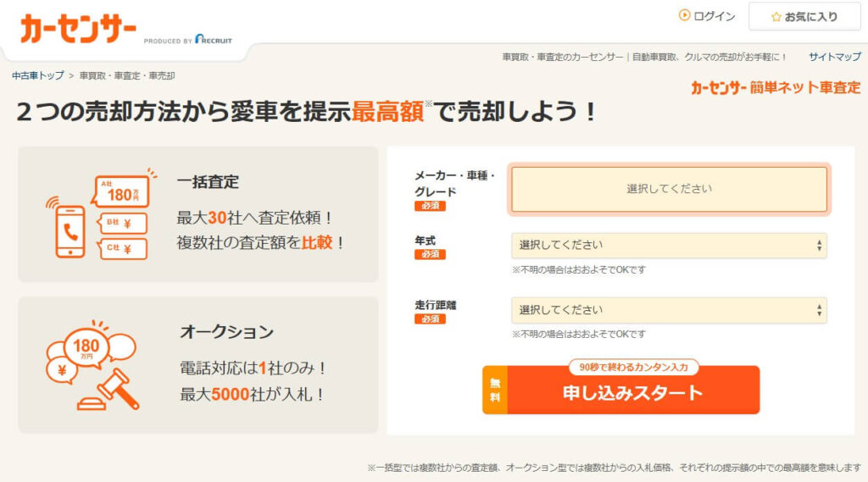The height and width of the screenshot is (482, 868).
Task: Click the 最大30社へ査定依頼！ text
Action: (255, 218)
